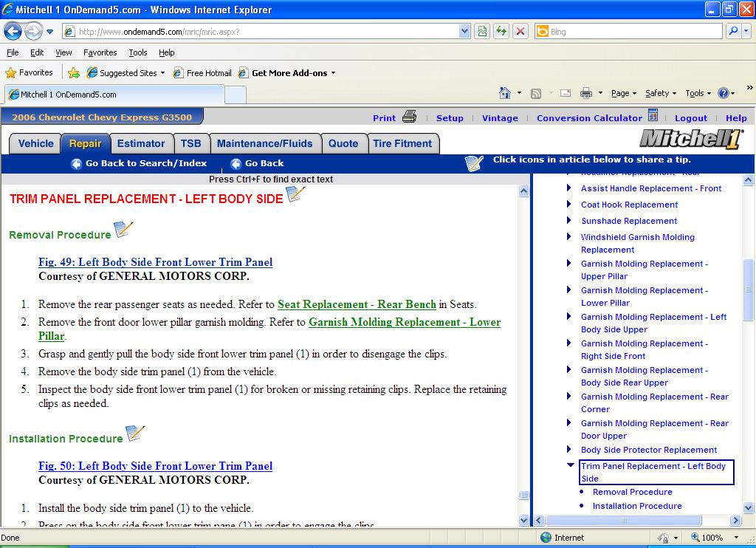Click the tip note icon beside Installation Procedure

point(135,434)
